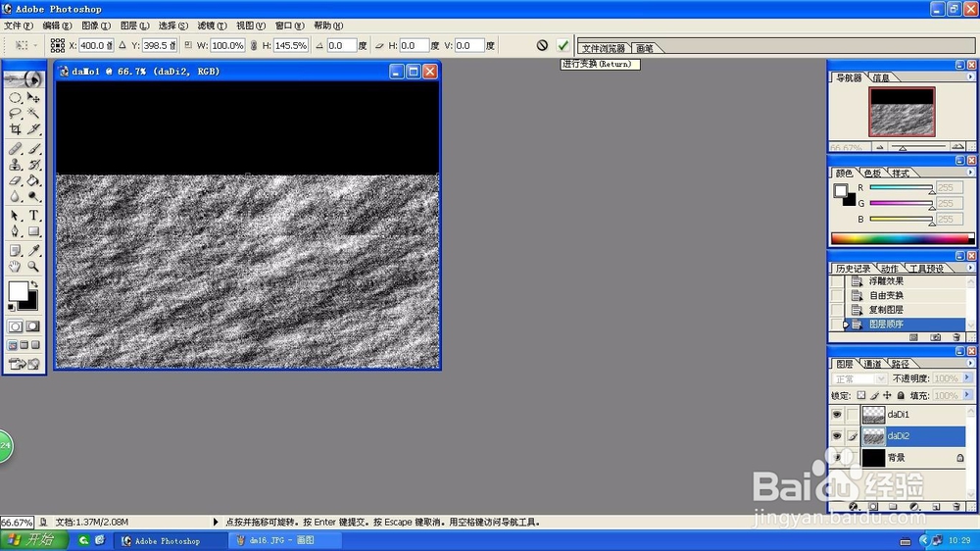Select the Lasso tool
Image resolution: width=980 pixels, height=551 pixels.
(x=16, y=114)
